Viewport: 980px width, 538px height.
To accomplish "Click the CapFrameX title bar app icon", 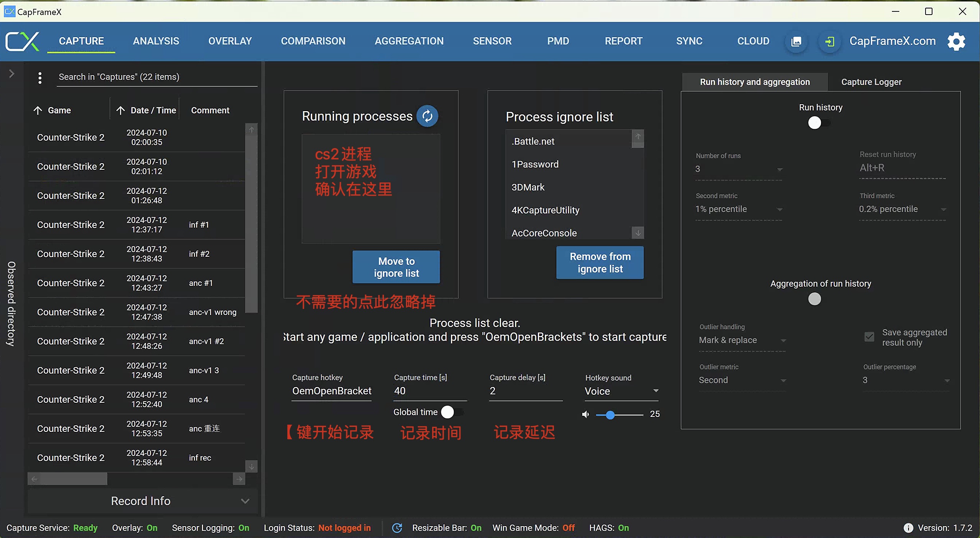I will coord(9,11).
